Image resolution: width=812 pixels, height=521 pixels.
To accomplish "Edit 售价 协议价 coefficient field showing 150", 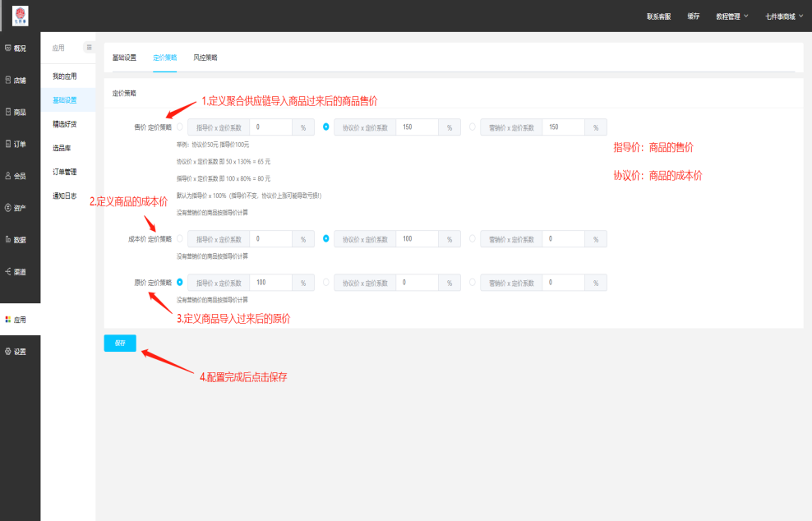I will point(418,127).
